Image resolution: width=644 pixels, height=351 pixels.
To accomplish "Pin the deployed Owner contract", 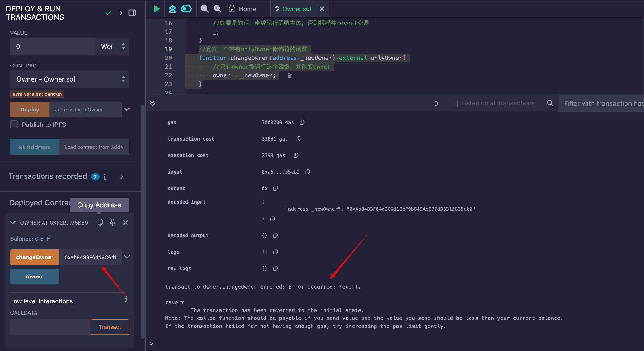I will coord(113,222).
